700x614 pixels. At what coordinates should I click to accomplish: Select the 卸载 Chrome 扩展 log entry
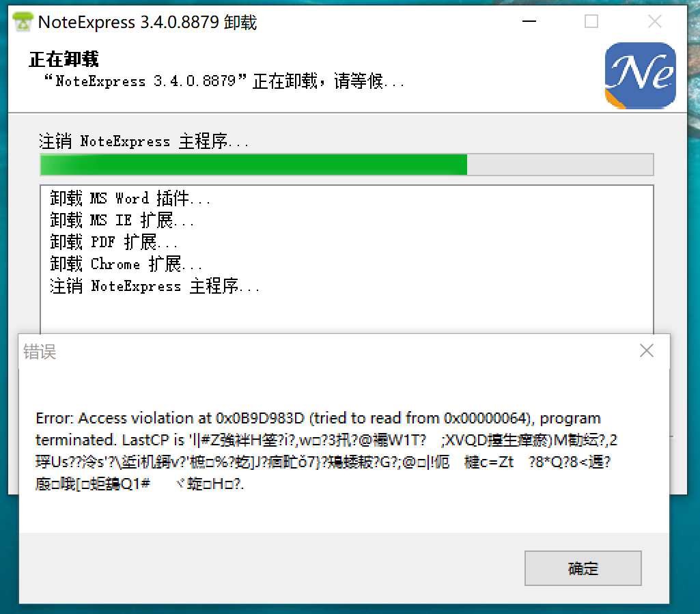tap(126, 264)
